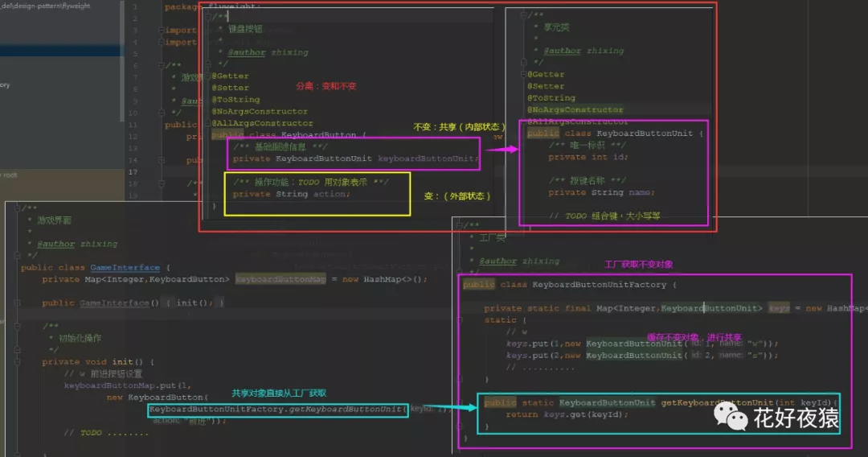Viewport: 868px width, 457px height.
Task: Toggle the fold marker at line 18
Action: pyautogui.click(x=161, y=183)
